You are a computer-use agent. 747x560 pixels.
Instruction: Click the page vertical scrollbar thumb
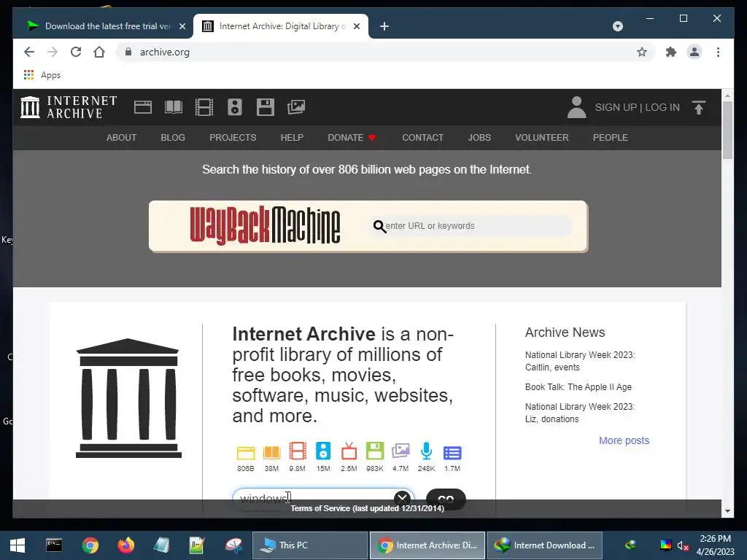point(727,130)
